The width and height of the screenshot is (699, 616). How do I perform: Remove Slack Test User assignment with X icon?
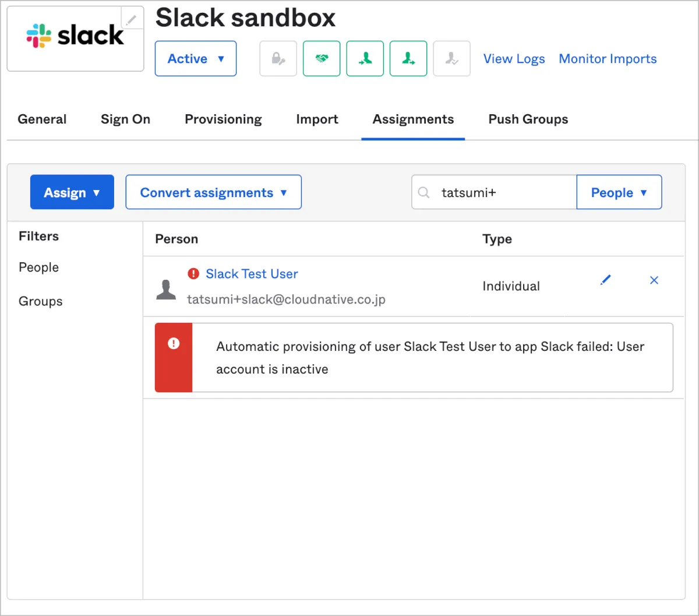coord(654,280)
